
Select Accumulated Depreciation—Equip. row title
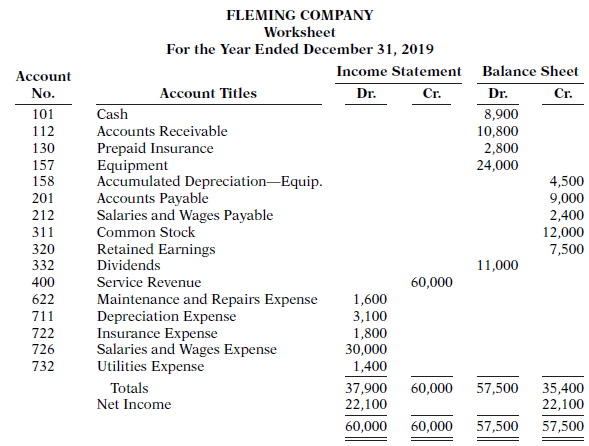[x=210, y=181]
